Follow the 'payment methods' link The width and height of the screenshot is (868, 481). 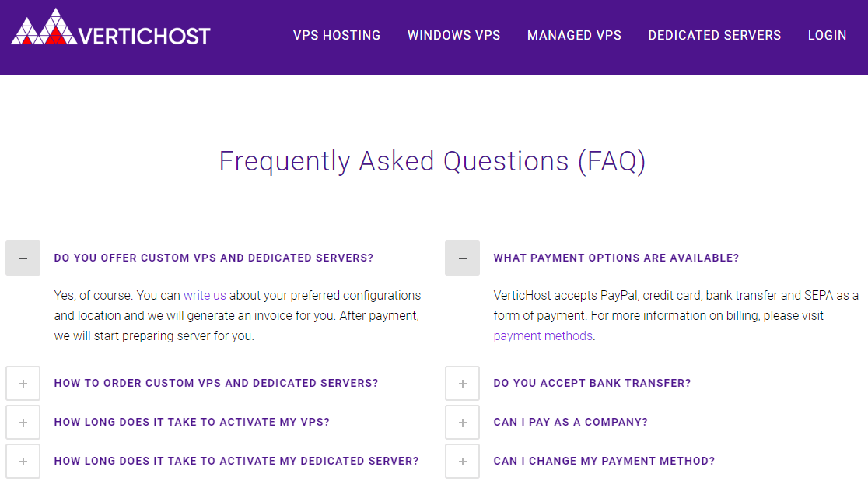point(543,335)
